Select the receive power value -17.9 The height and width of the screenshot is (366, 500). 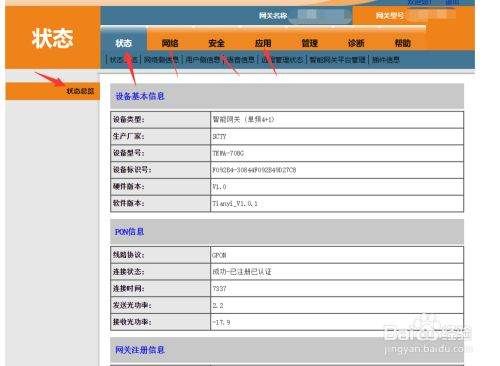221,322
